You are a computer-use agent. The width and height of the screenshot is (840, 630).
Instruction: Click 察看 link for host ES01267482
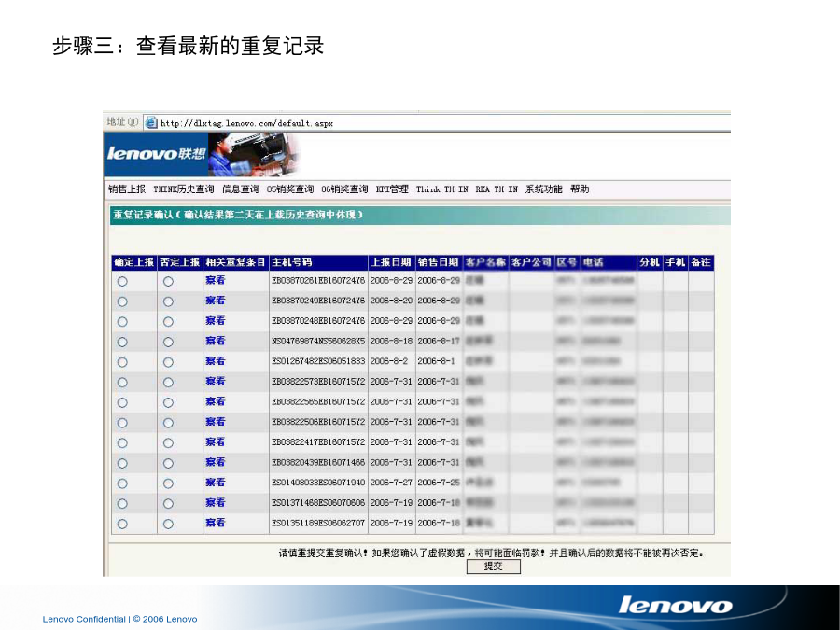(x=216, y=361)
